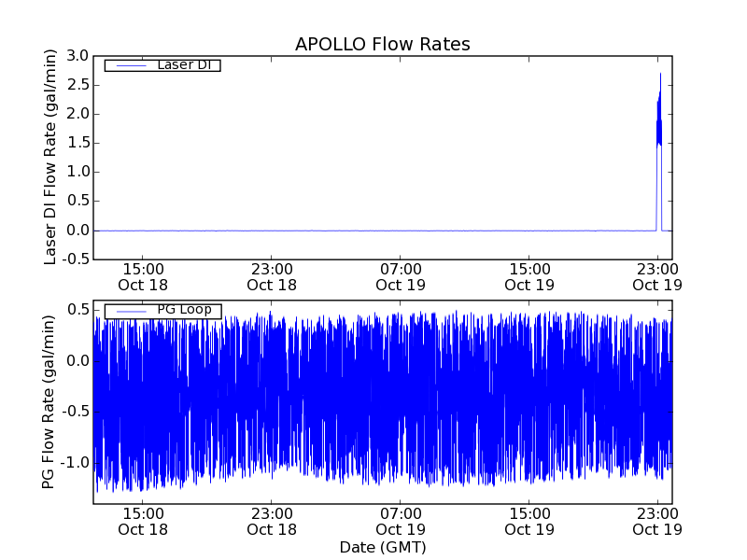Select bottom plot's 15:00 Oct 19 time label

pyautogui.click(x=529, y=521)
